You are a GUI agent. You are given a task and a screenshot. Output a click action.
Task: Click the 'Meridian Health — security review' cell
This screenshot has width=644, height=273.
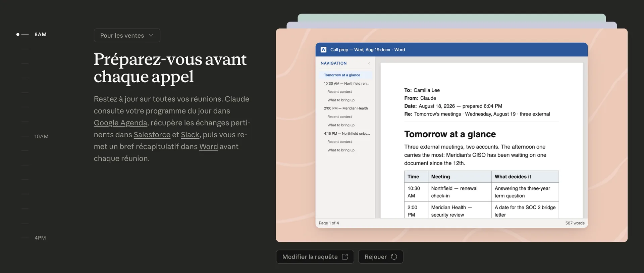pos(460,211)
